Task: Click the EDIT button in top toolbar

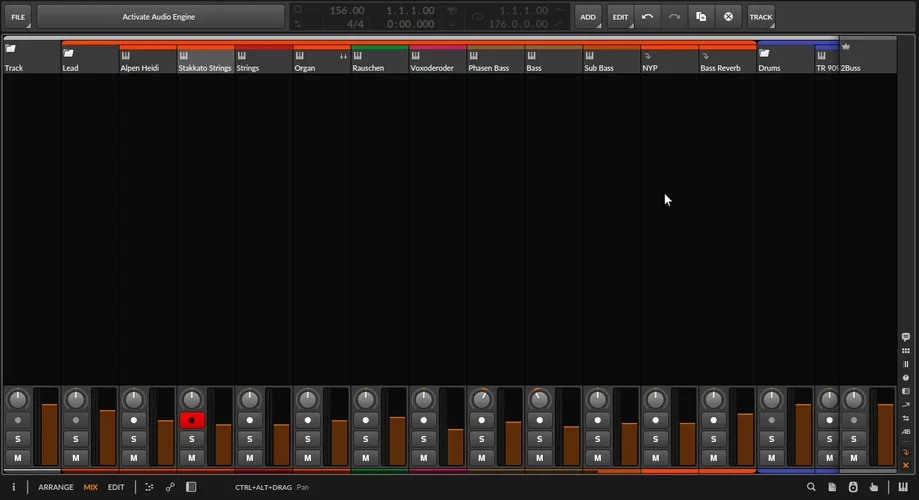Action: point(621,17)
